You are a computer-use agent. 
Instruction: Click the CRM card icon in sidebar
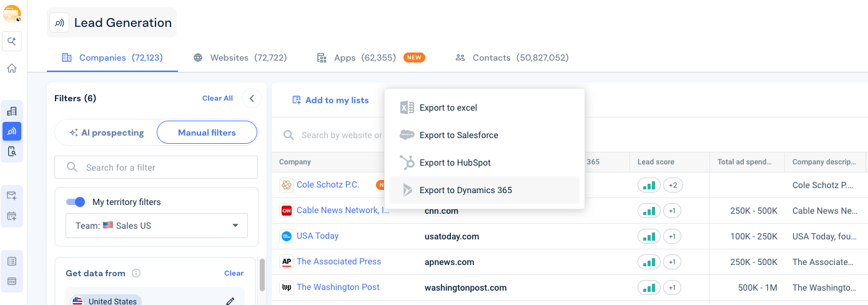pyautogui.click(x=12, y=281)
